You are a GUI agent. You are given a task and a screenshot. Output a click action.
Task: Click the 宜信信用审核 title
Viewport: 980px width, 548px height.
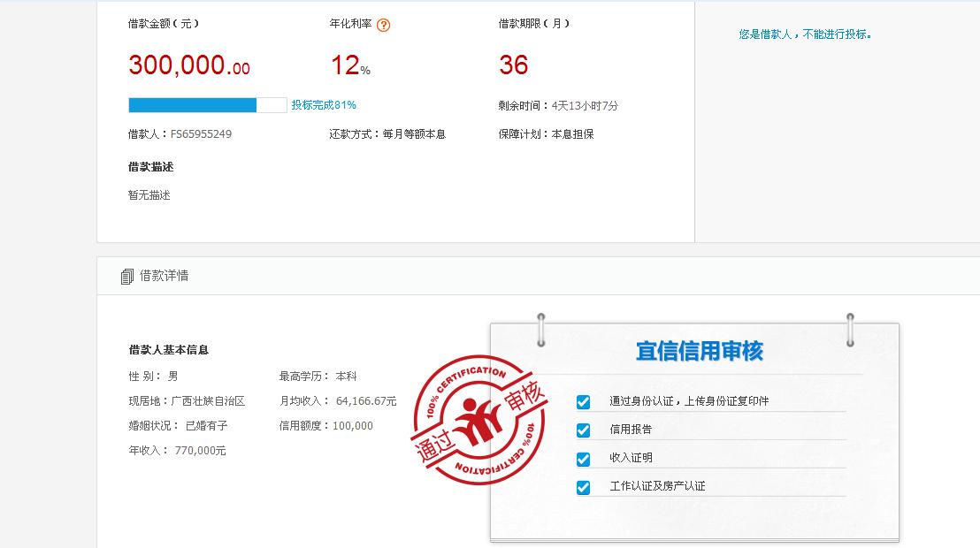[x=700, y=351]
